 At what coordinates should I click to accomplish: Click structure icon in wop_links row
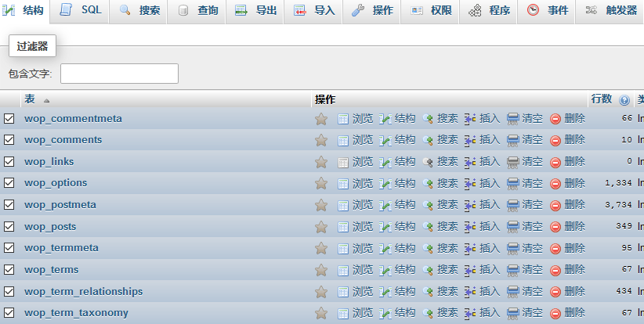385,162
